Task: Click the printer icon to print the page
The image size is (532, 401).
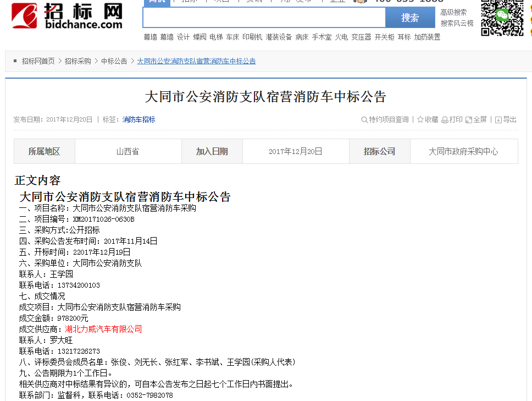Action: click(445, 120)
